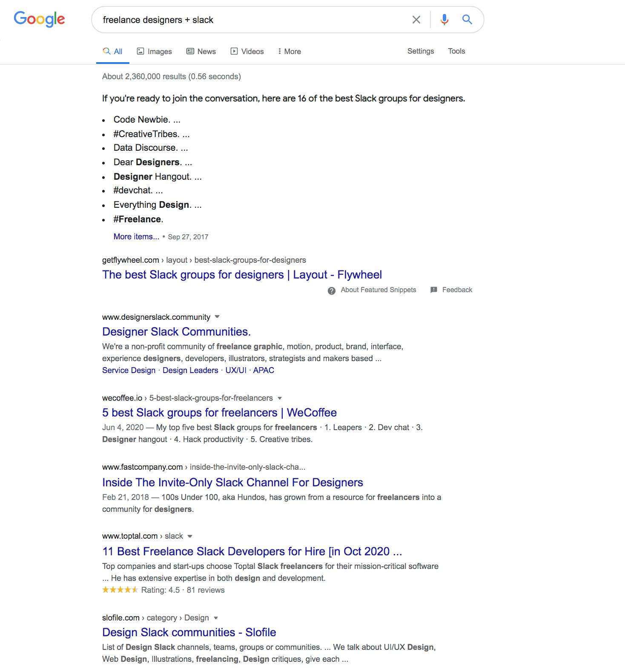The width and height of the screenshot is (625, 672).
Task: Open Inside The Invite-Only Slack Channel result
Action: tap(232, 482)
